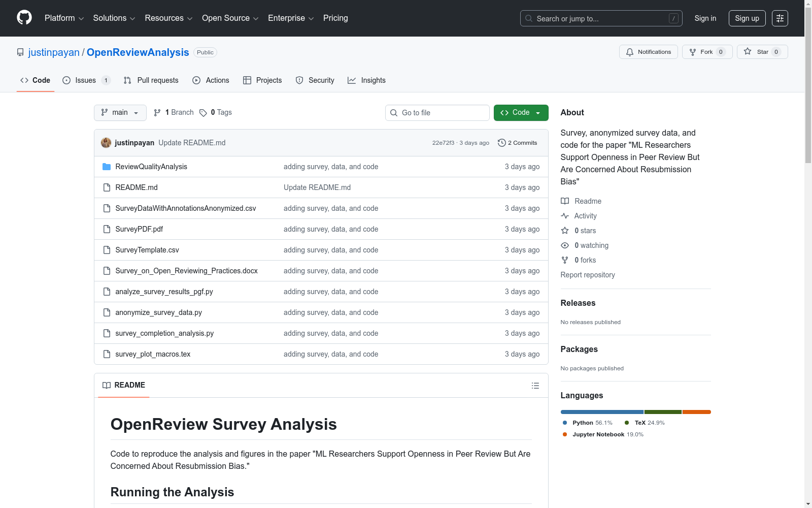Viewport: 812px width, 508px height.
Task: Open the Packages heading link
Action: coord(579,349)
